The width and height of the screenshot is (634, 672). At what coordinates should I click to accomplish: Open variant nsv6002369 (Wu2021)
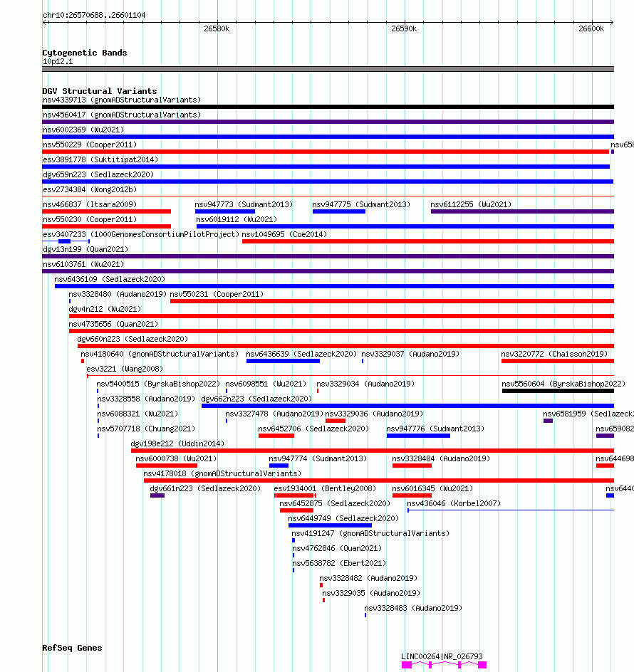click(83, 130)
